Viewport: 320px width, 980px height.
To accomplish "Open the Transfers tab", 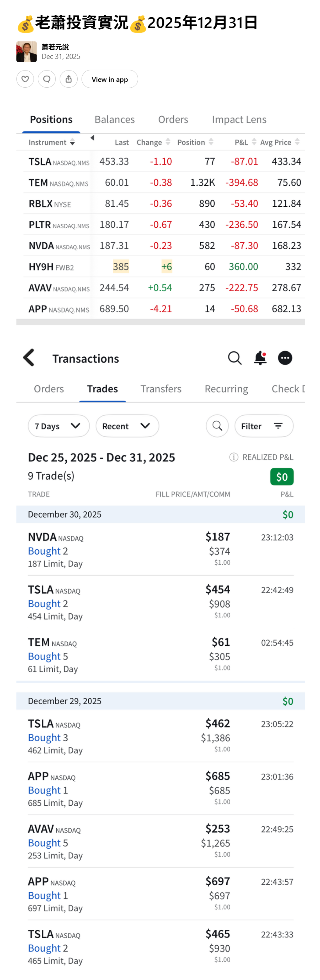I will coord(161,389).
